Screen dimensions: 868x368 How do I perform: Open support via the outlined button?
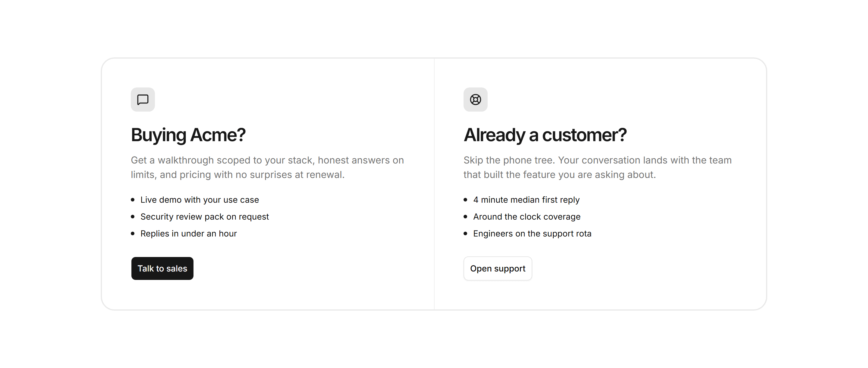click(x=498, y=268)
